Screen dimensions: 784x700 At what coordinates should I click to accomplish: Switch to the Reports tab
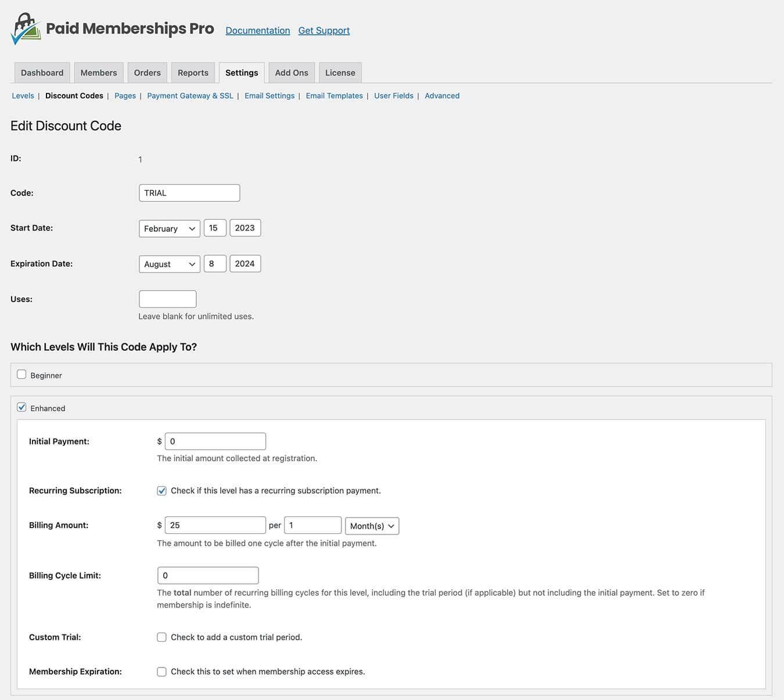pos(193,73)
